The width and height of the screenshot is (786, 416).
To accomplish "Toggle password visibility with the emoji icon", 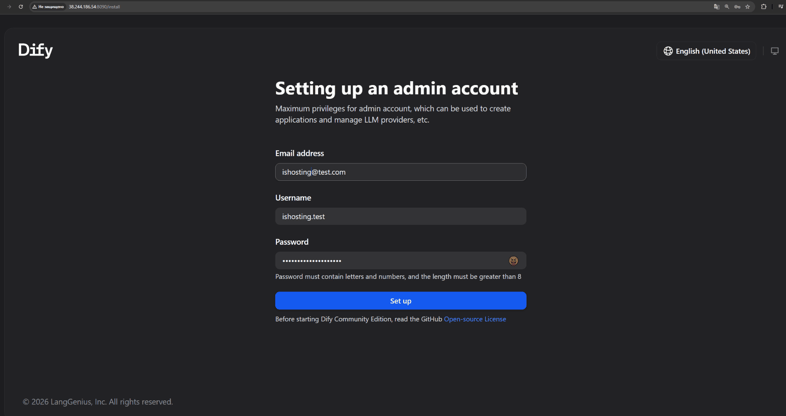I will pyautogui.click(x=513, y=261).
